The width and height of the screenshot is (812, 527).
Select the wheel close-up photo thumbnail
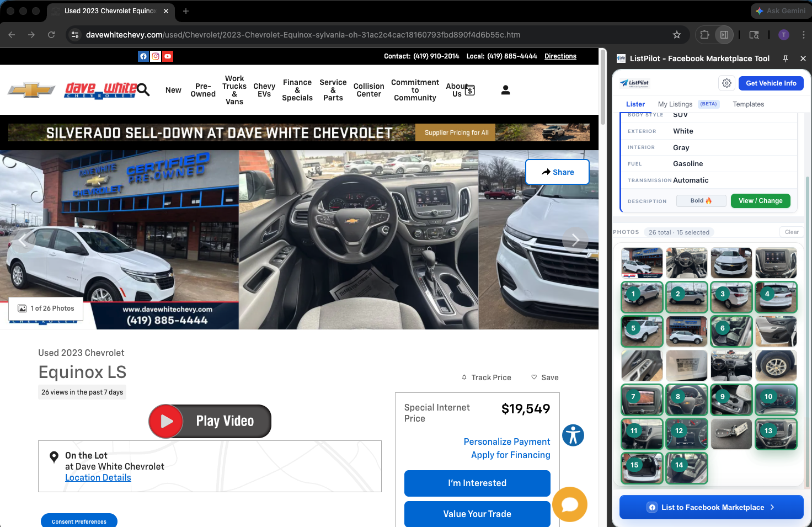point(776,365)
